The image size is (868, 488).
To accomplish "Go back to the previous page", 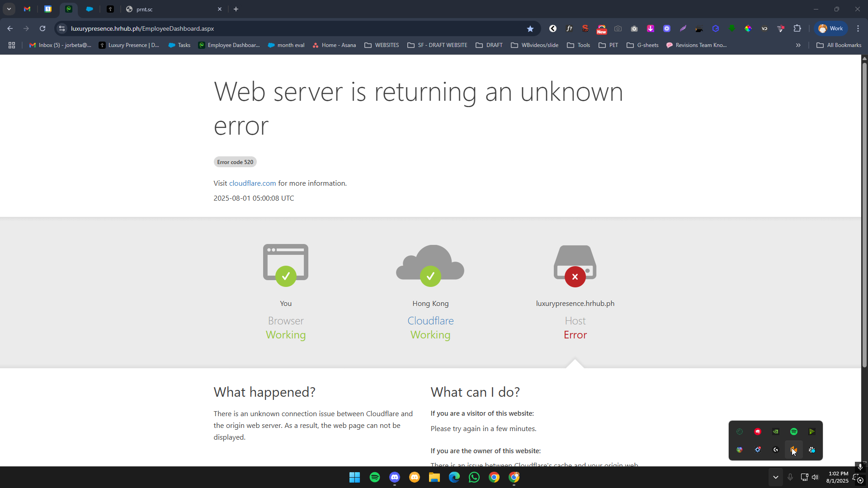I will pos(10,28).
